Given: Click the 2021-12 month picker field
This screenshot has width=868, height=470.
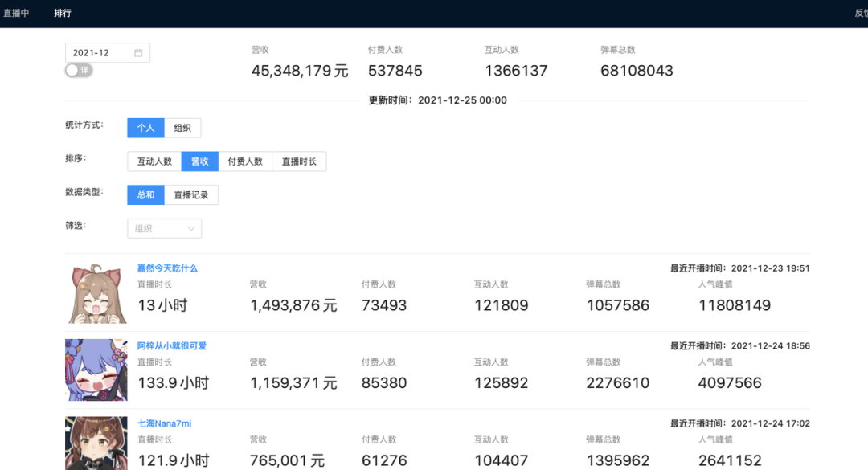Looking at the screenshot, I should click(108, 52).
